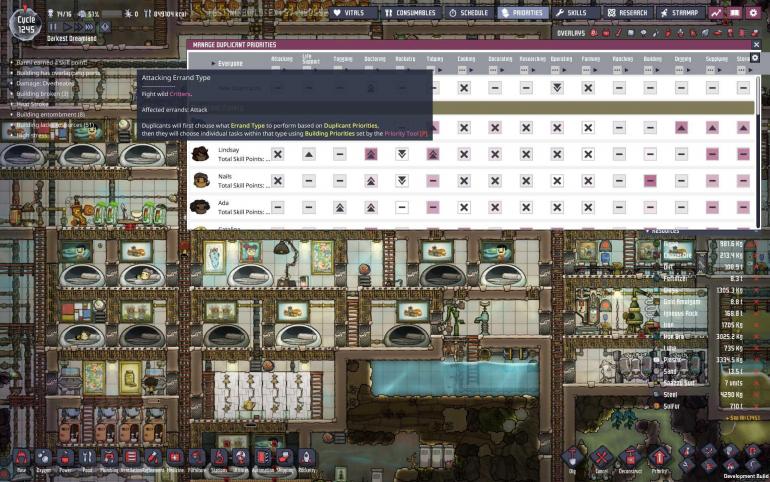Select Nails' portrait in priorities list
This screenshot has height=482, width=770.
tap(200, 180)
